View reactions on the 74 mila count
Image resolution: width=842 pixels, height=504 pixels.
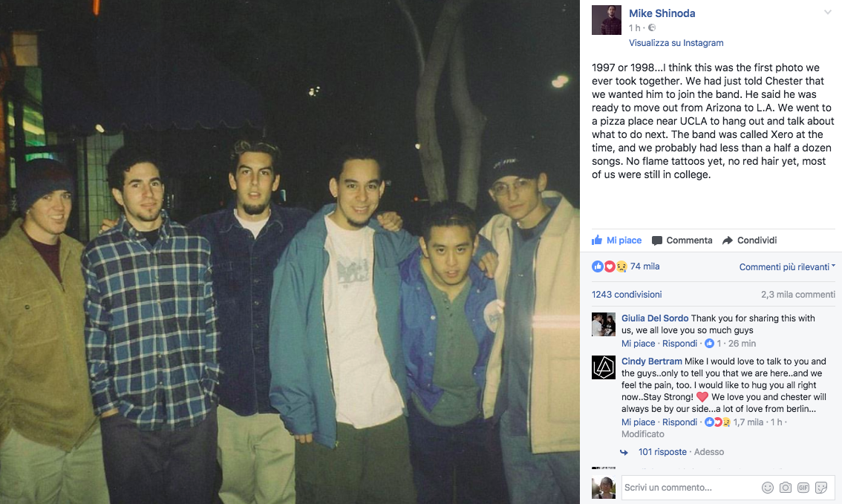[645, 266]
